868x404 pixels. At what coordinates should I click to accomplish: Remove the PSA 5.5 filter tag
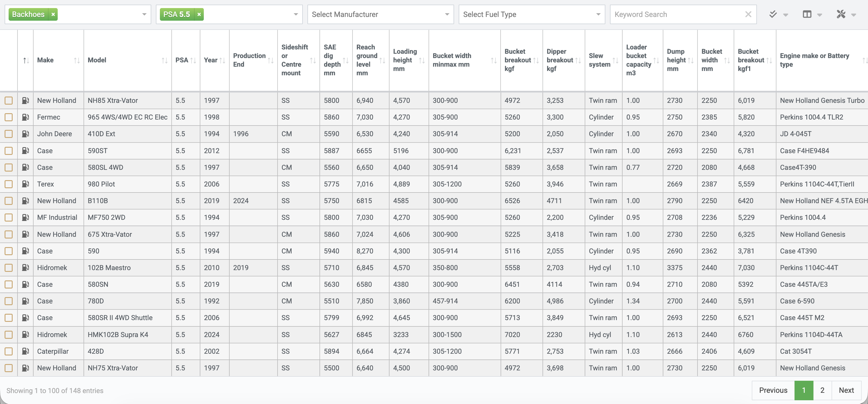[x=199, y=14]
